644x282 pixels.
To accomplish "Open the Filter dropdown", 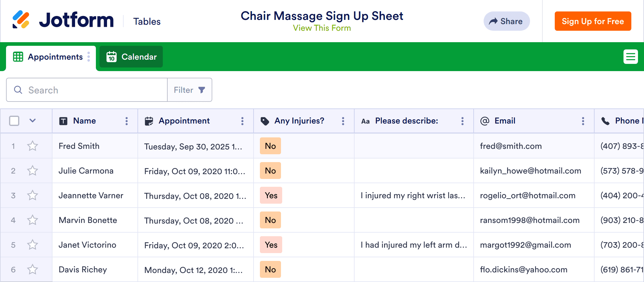I will coord(190,90).
